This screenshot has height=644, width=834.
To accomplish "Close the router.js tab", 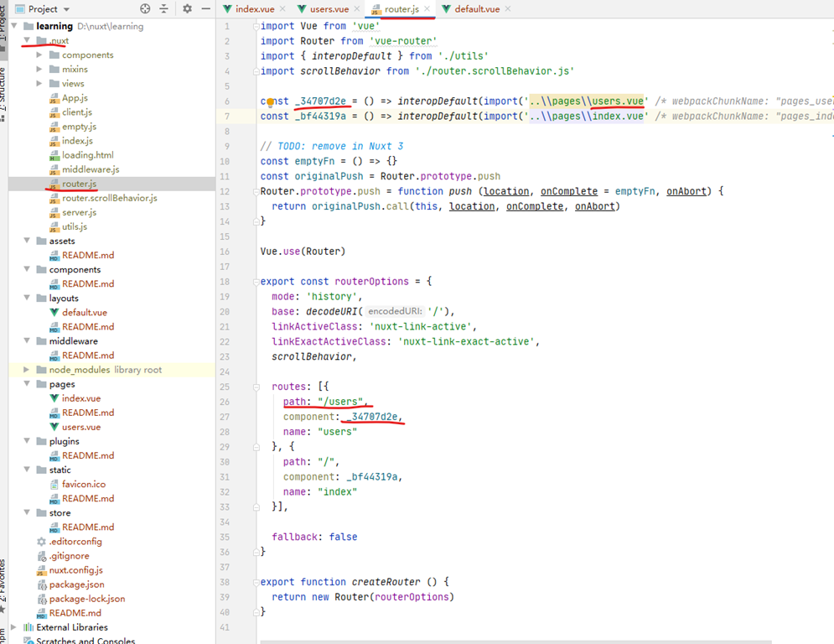I will 427,9.
